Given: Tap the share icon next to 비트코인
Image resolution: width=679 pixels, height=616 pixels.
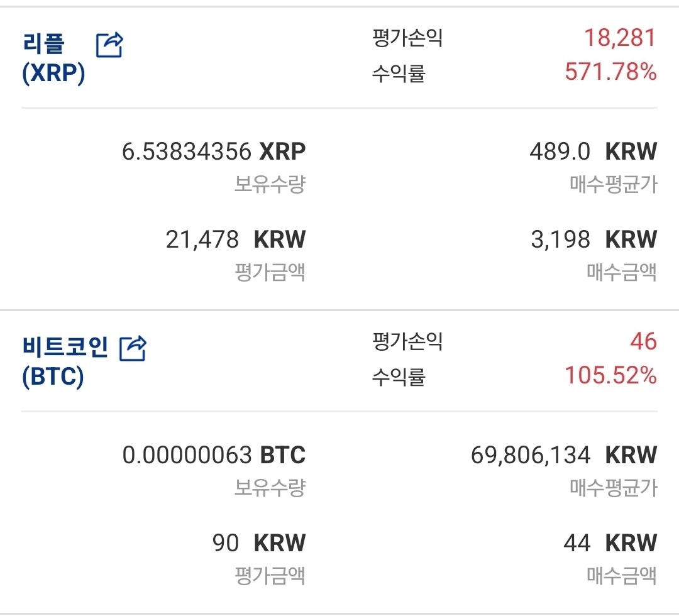Looking at the screenshot, I should pyautogui.click(x=133, y=348).
